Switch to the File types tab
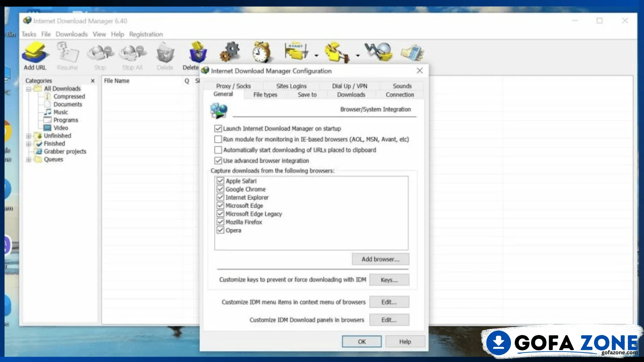This screenshot has height=362, width=644. (x=265, y=95)
